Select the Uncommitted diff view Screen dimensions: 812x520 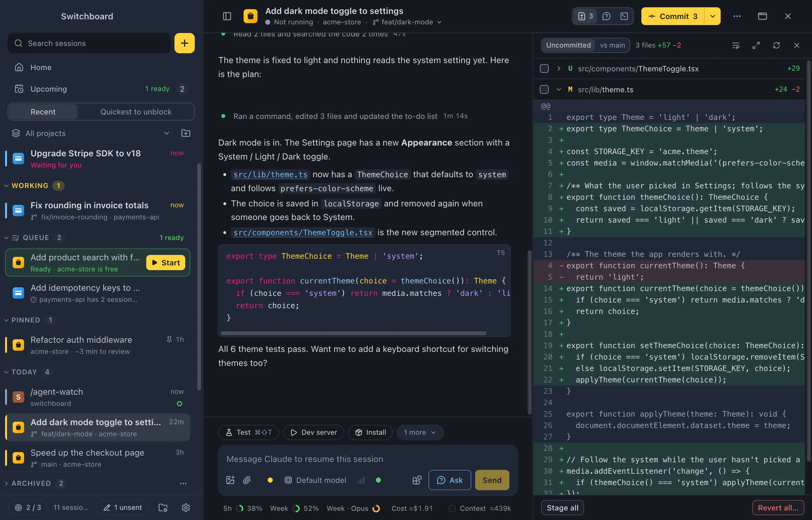pos(568,45)
